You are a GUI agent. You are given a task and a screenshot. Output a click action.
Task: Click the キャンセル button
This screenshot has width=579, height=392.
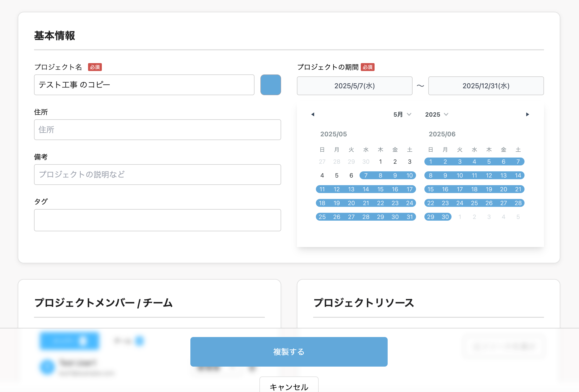point(289,386)
